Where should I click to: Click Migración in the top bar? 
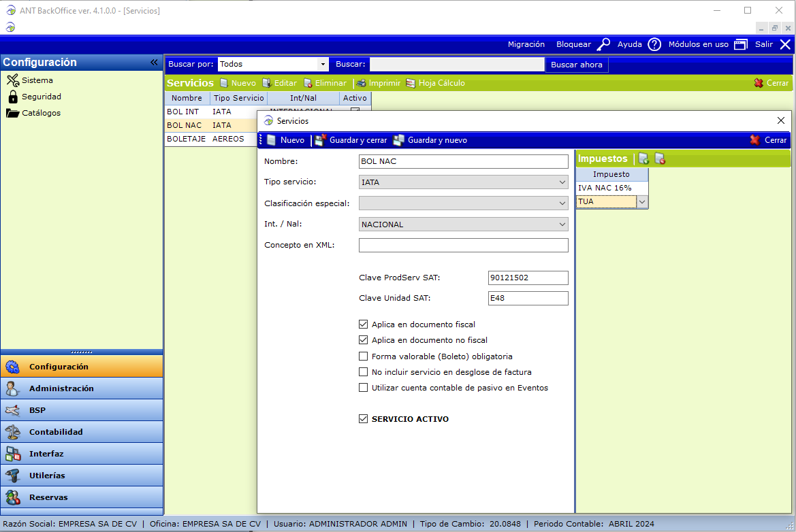point(526,44)
